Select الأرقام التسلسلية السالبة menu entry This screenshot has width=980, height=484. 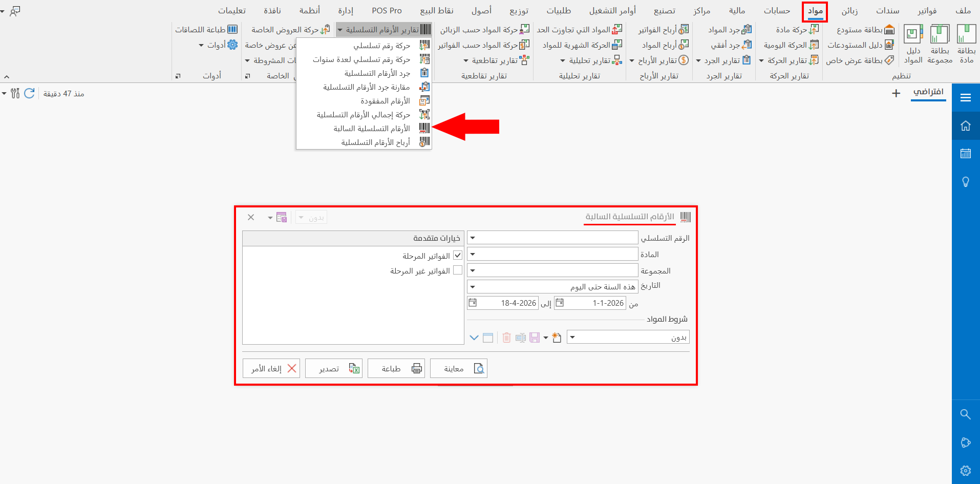tap(364, 129)
